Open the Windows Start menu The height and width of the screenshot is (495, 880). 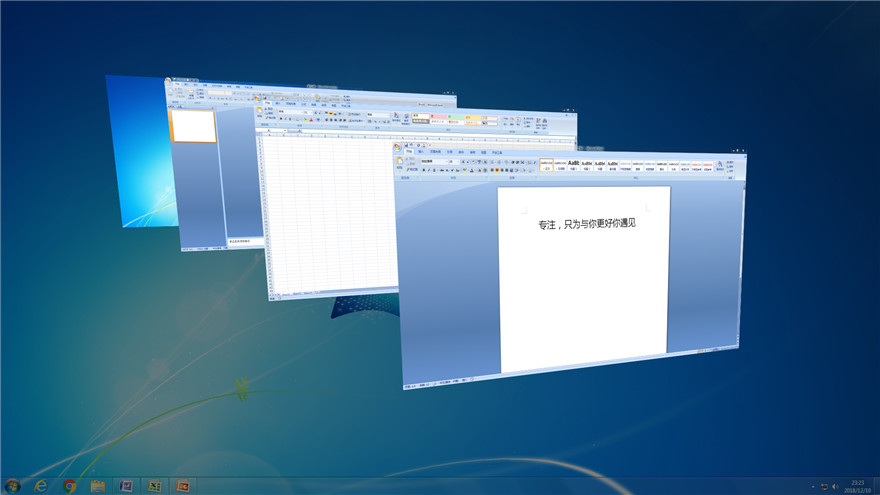(12, 486)
